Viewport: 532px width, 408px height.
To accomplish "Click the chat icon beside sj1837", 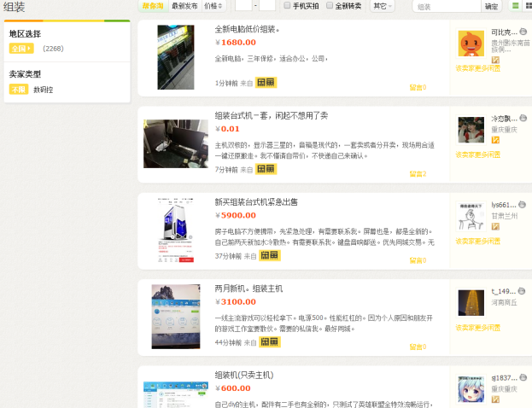I will (523, 377).
